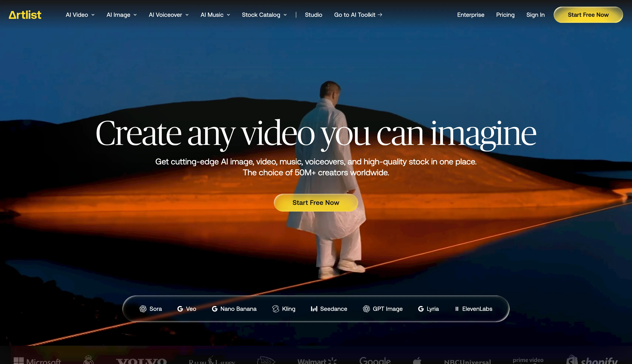
Task: Click the GPT Image icon
Action: (x=366, y=309)
